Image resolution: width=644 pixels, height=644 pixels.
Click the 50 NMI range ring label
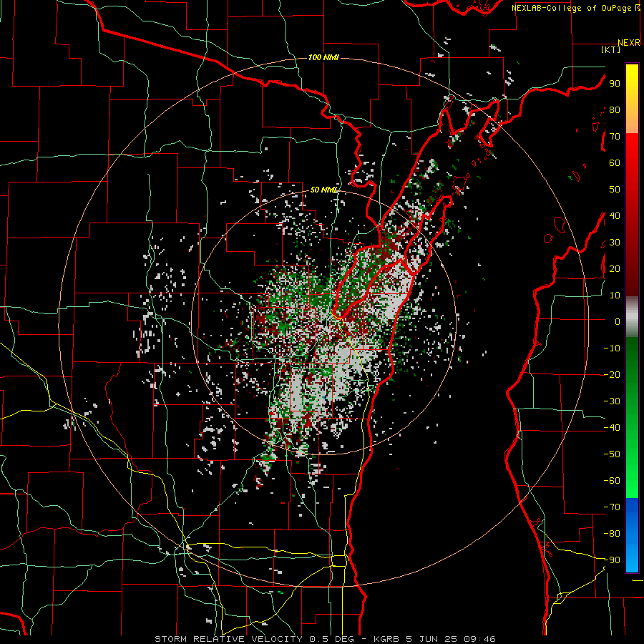pos(324,190)
